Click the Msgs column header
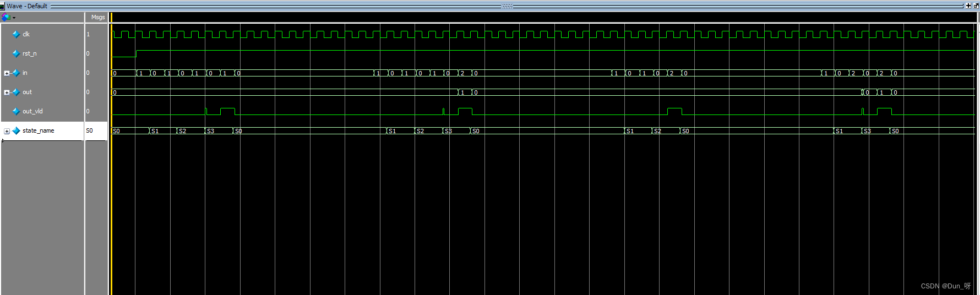The image size is (980, 295). pyautogui.click(x=98, y=17)
